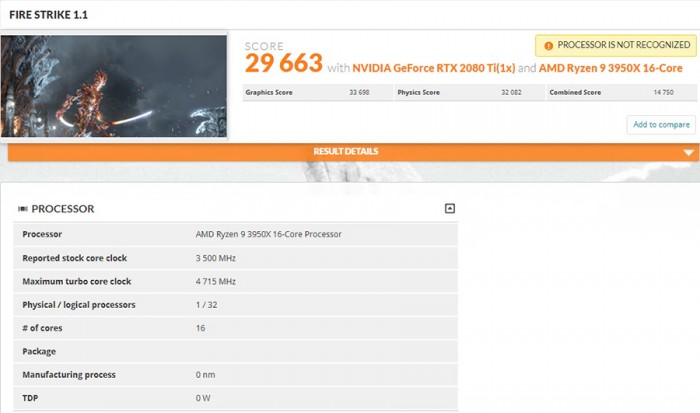
Task: Select the 3 500 MHz stock clock value
Action: 216,258
